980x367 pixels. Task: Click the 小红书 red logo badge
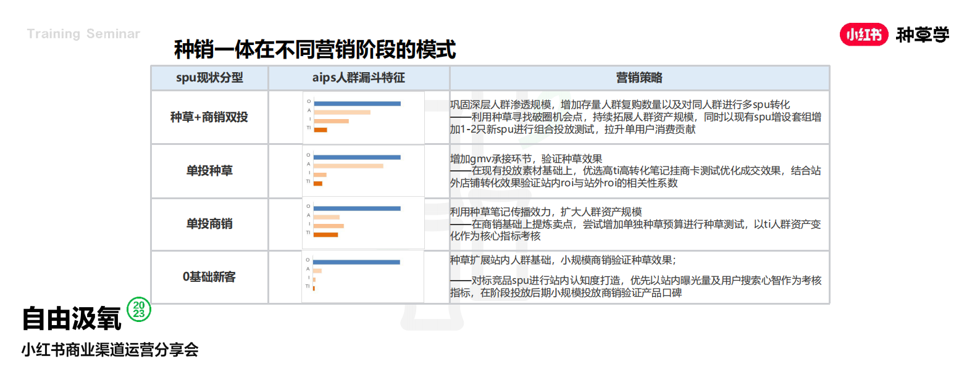click(864, 35)
